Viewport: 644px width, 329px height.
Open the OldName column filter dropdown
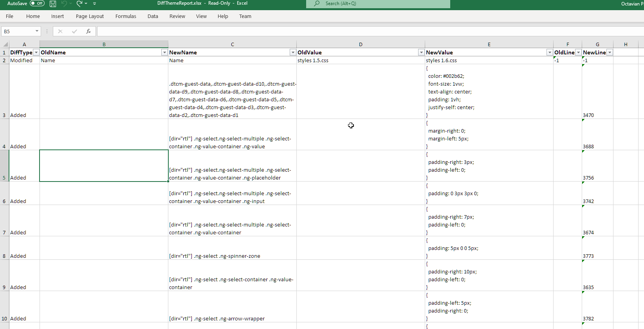click(164, 52)
